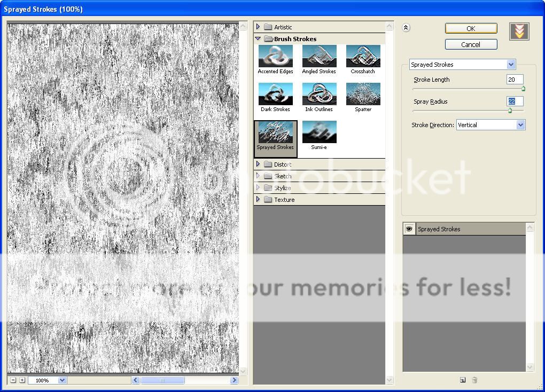
Task: Expand the Texture filter category
Action: [x=258, y=200]
